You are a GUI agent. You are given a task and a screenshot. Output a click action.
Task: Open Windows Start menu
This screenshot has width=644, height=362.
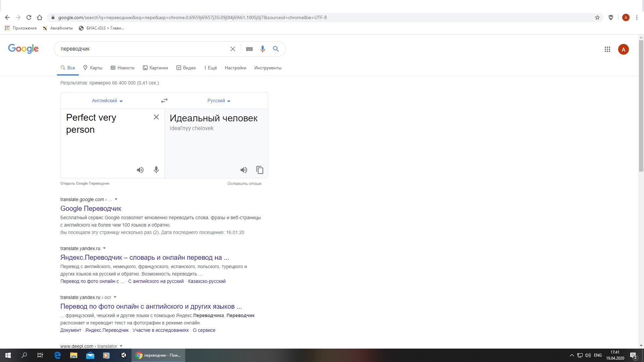pos(8,355)
